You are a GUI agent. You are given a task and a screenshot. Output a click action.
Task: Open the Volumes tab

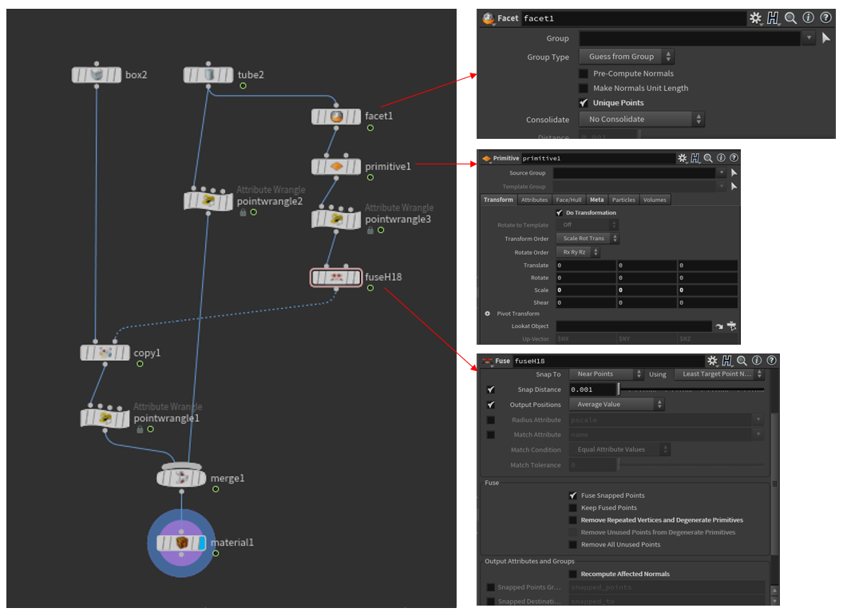(x=655, y=199)
